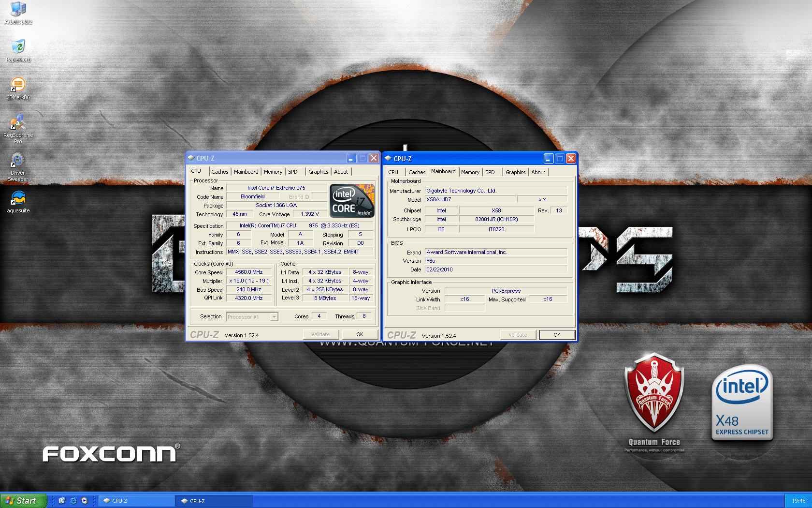
Task: Open Memory tab in left CPU-Z window
Action: click(273, 172)
